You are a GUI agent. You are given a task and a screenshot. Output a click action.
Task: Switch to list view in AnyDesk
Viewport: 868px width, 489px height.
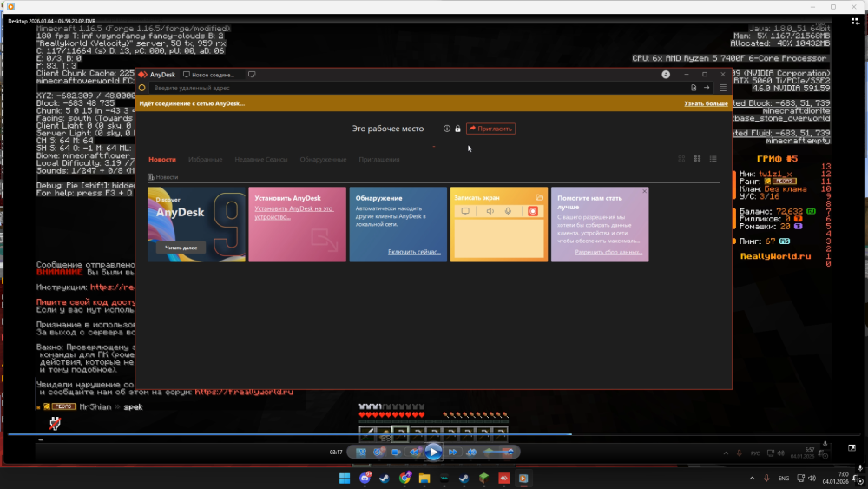click(x=713, y=159)
